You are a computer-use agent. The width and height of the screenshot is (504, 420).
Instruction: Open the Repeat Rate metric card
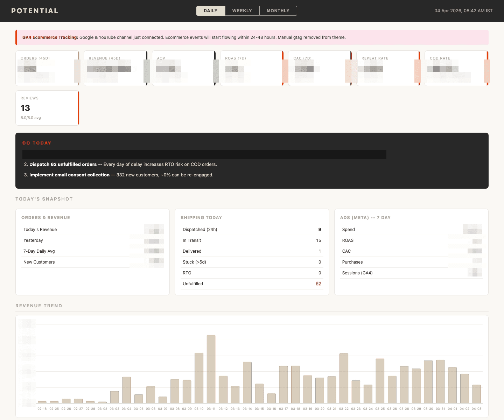[x=388, y=68]
